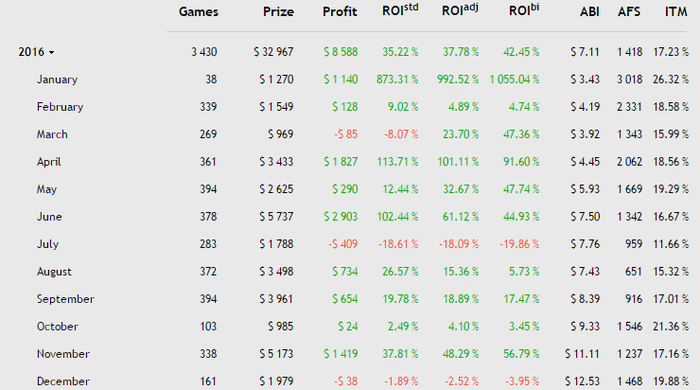Open the April month row
700x390 pixels.
point(49,162)
